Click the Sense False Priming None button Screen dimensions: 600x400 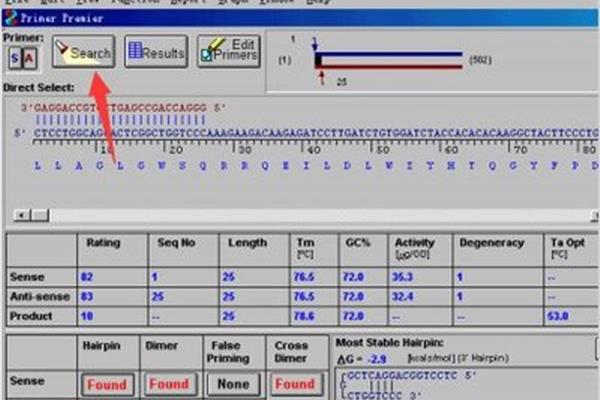pos(233,384)
